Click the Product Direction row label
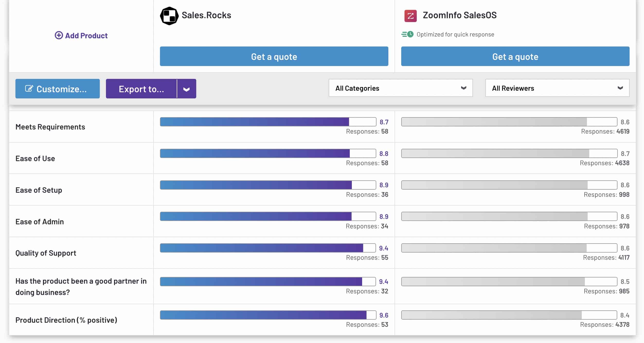This screenshot has height=343, width=644. coord(66,320)
